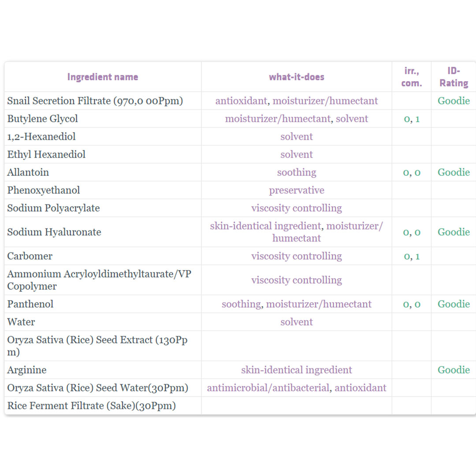Open the preservative function for Phenoxyethanol
This screenshot has height=476, width=476.
(297, 190)
